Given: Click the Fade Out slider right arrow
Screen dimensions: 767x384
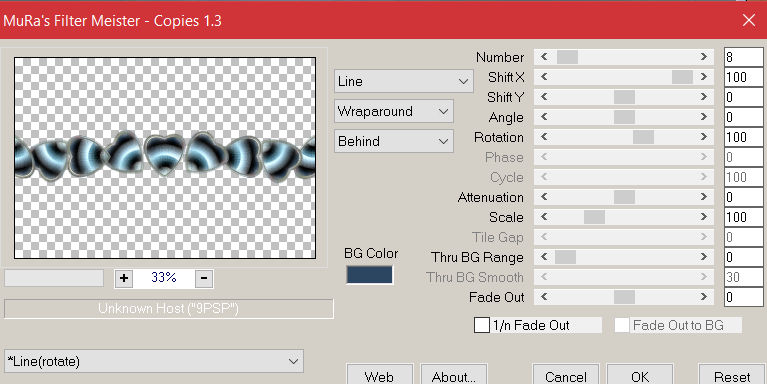Looking at the screenshot, I should click(x=704, y=297).
